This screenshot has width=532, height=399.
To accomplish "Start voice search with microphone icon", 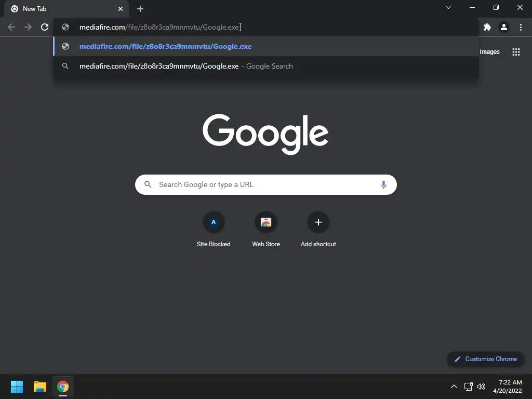I will click(x=383, y=184).
